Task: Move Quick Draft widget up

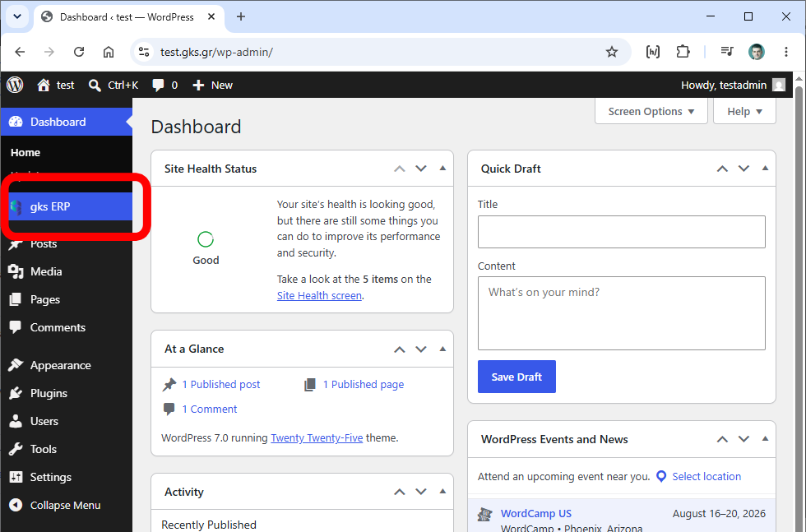Action: tap(722, 169)
